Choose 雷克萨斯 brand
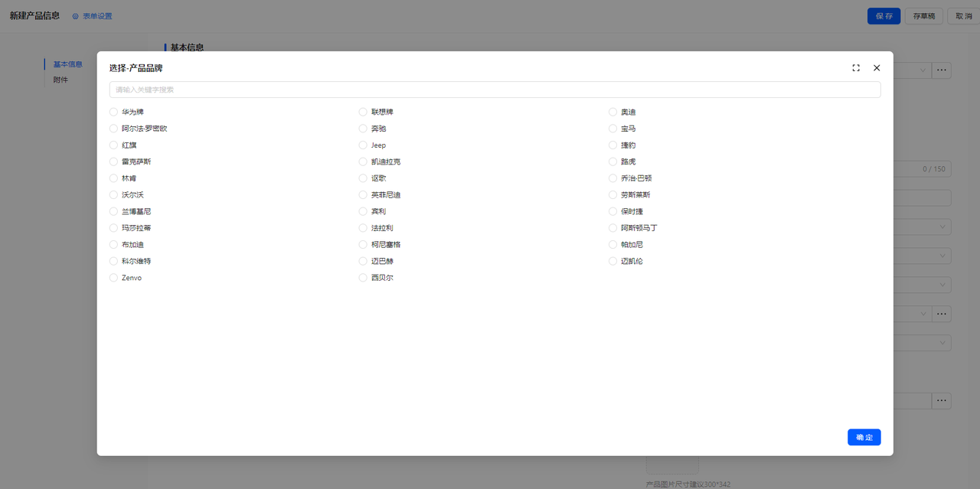 pyautogui.click(x=114, y=161)
